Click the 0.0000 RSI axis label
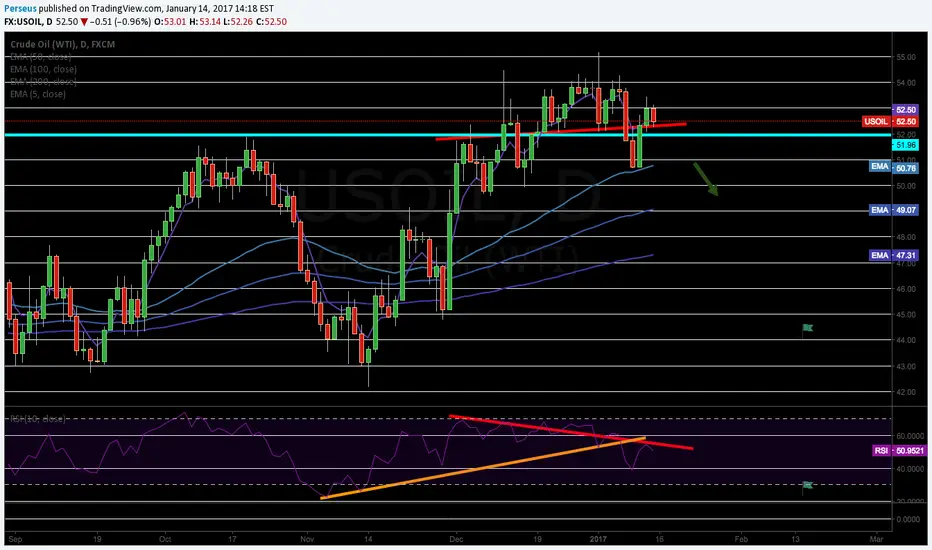 click(908, 519)
